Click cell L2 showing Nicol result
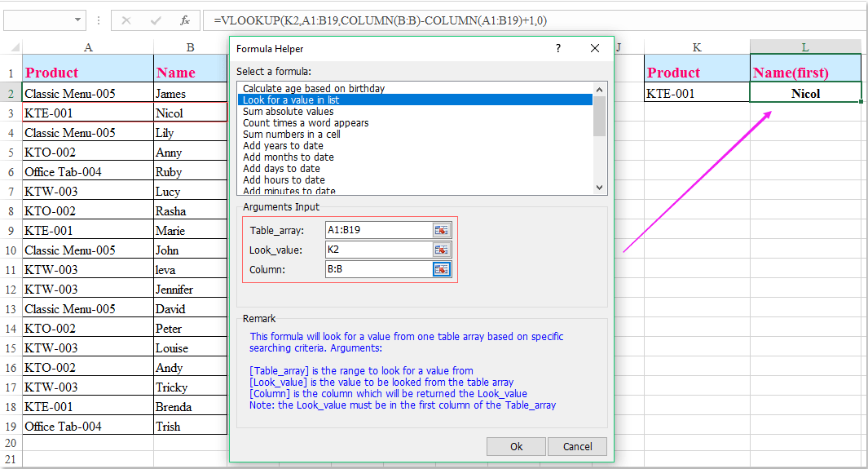The height and width of the screenshot is (469, 868). pos(805,93)
